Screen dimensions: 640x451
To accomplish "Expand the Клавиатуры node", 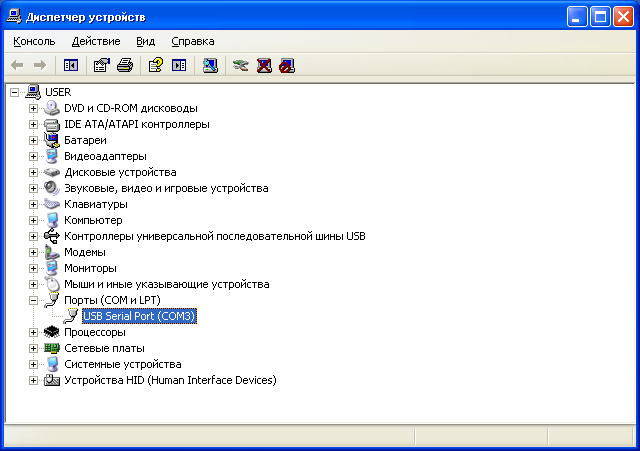I will (33, 204).
